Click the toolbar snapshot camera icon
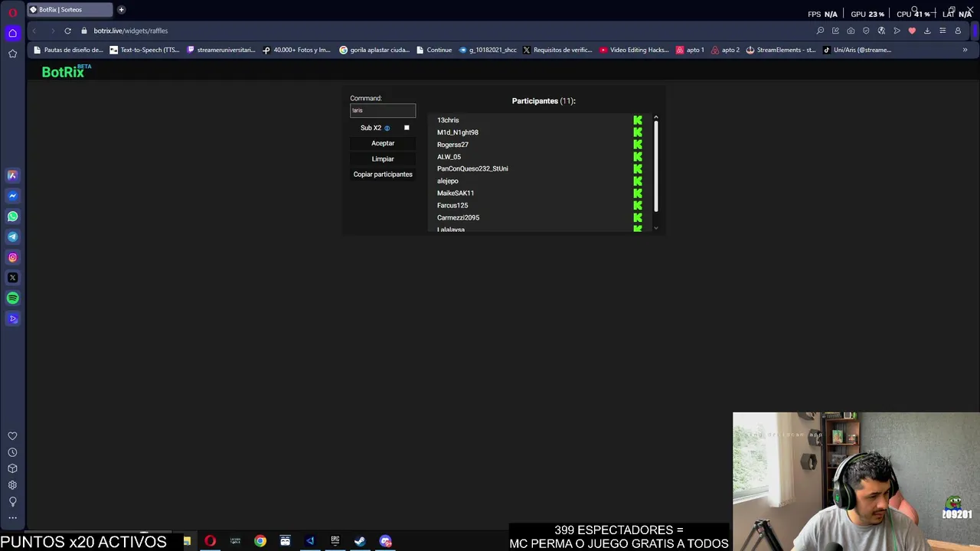The width and height of the screenshot is (980, 551). (x=851, y=31)
